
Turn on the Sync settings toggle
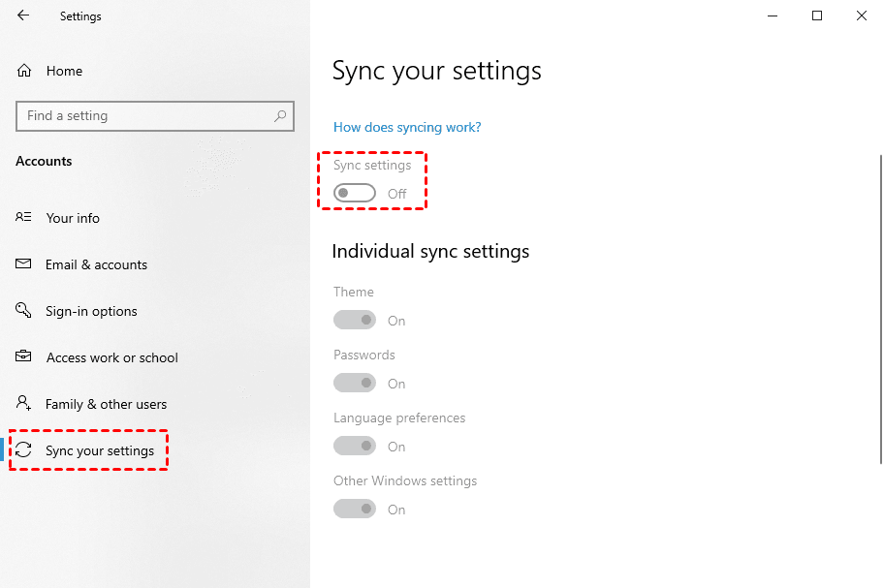[354, 194]
